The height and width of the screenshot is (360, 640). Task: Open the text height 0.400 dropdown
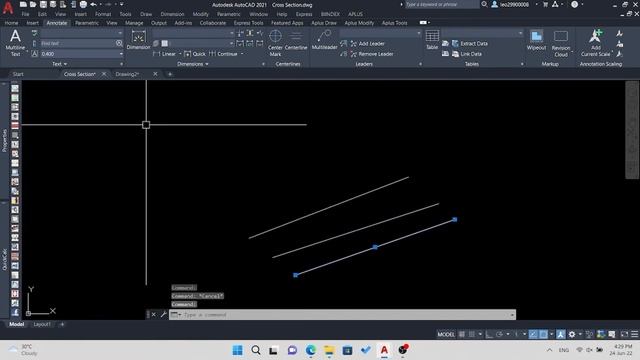[x=121, y=54]
